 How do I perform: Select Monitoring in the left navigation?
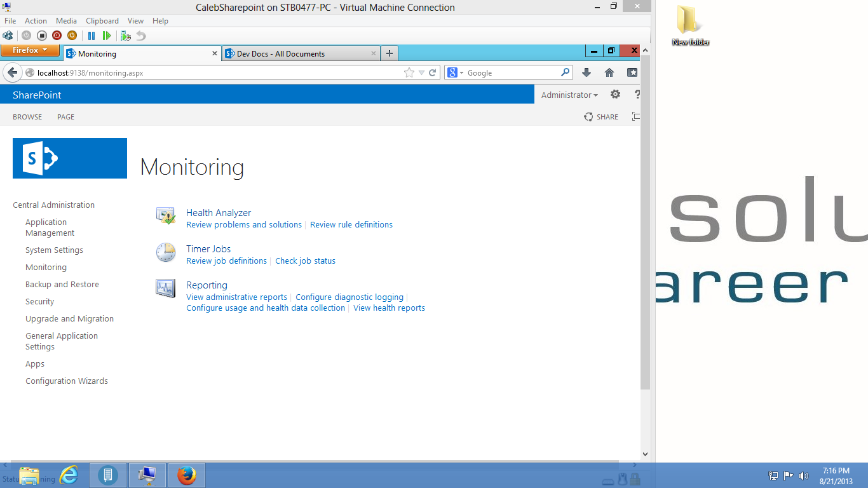(x=46, y=268)
